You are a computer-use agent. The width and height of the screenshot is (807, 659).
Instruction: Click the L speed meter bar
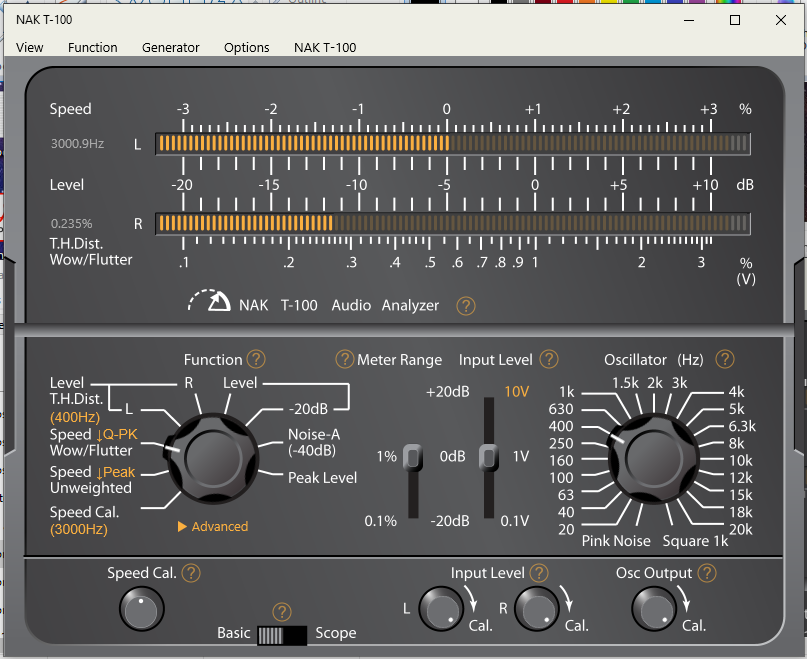click(x=453, y=144)
